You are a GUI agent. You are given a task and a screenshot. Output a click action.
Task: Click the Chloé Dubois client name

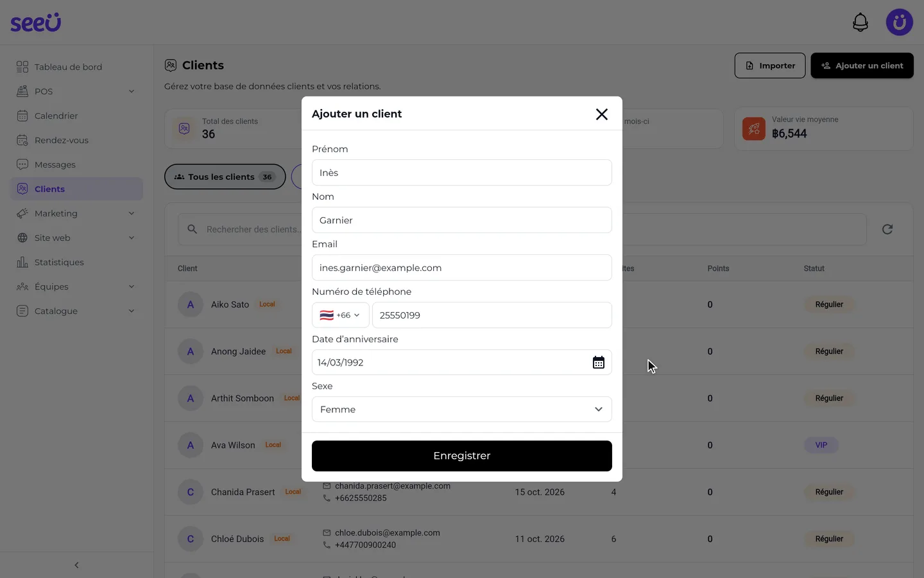237,539
